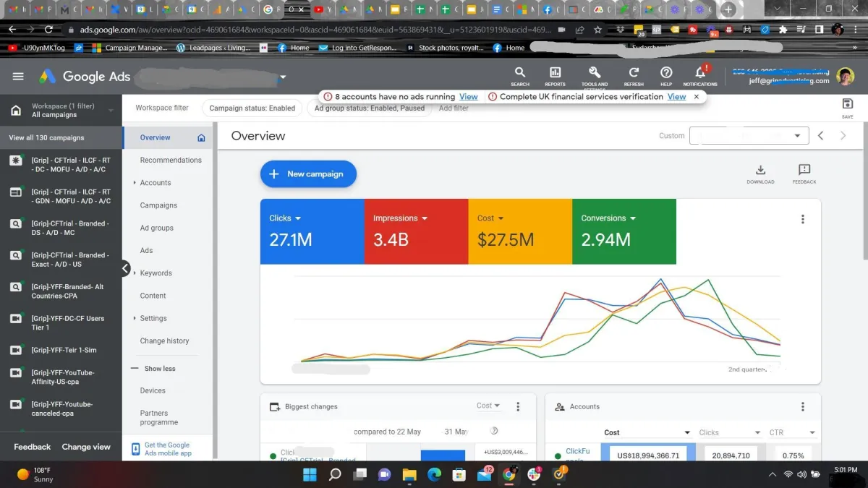View UK financial services verification link
The image size is (868, 488).
(x=676, y=96)
